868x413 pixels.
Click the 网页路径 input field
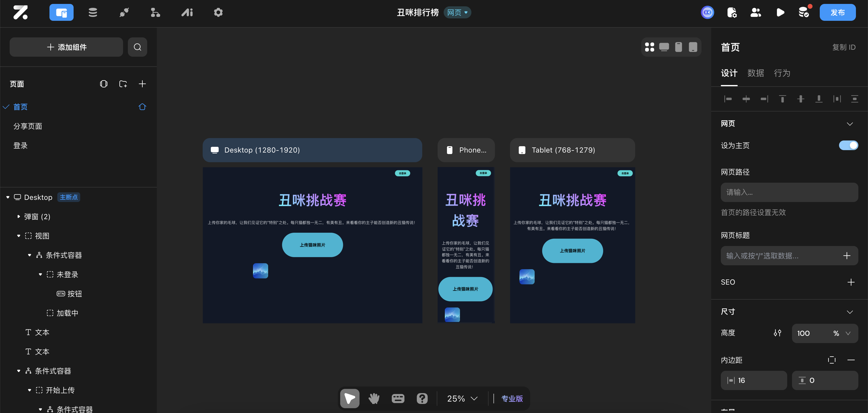tap(789, 192)
